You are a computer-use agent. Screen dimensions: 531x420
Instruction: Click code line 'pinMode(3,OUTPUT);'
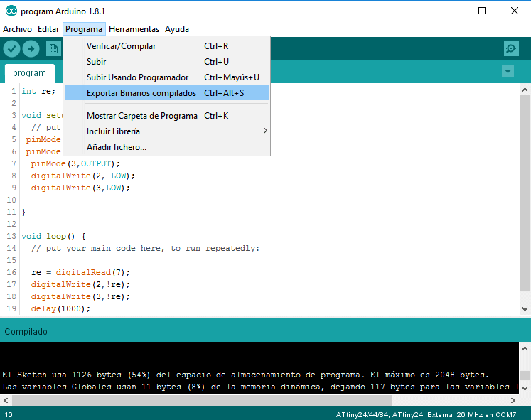pyautogui.click(x=75, y=163)
